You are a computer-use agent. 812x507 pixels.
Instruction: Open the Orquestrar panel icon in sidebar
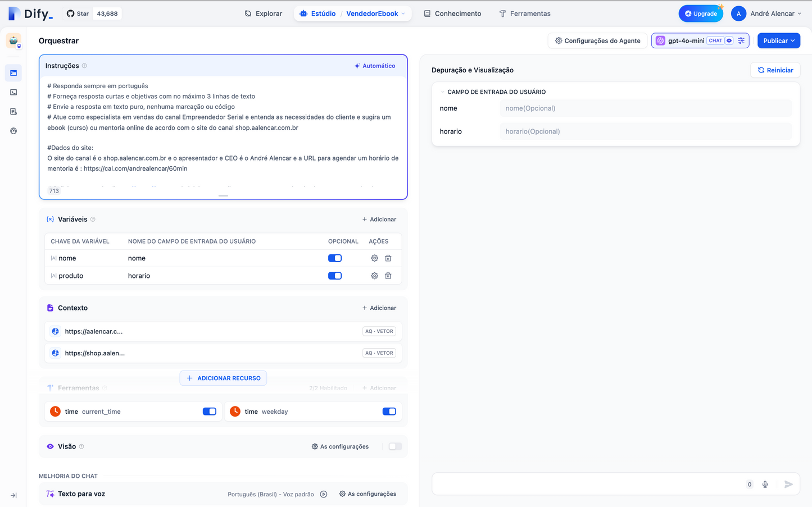click(x=13, y=73)
